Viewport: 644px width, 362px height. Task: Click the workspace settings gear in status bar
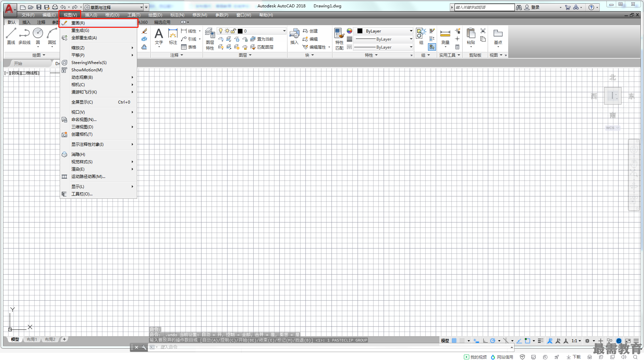coord(587,341)
